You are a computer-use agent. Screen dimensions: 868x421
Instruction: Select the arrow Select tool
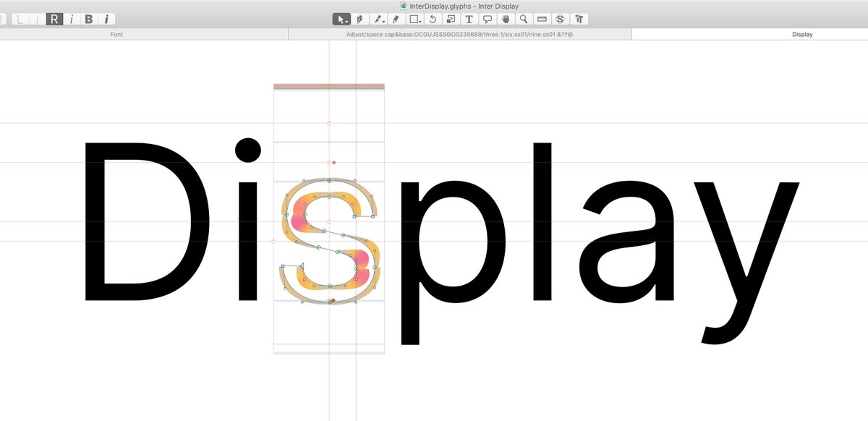coord(341,19)
